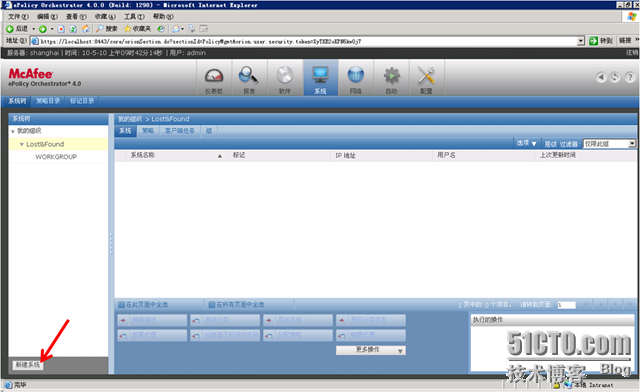
Task: Click the IE mail envelope icon
Action: pos(176,29)
